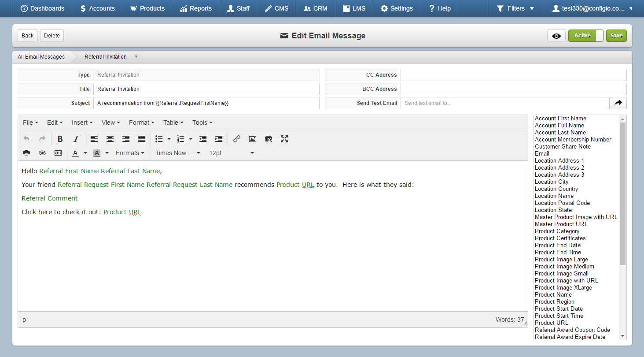Image resolution: width=644 pixels, height=357 pixels.
Task: Click the Delete button
Action: 52,36
